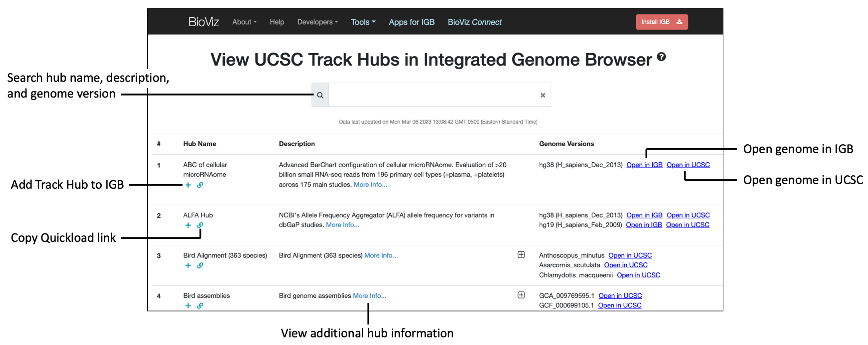The height and width of the screenshot is (345, 868).
Task: Copy Quickload link for ALFA Hub
Action: [x=200, y=225]
